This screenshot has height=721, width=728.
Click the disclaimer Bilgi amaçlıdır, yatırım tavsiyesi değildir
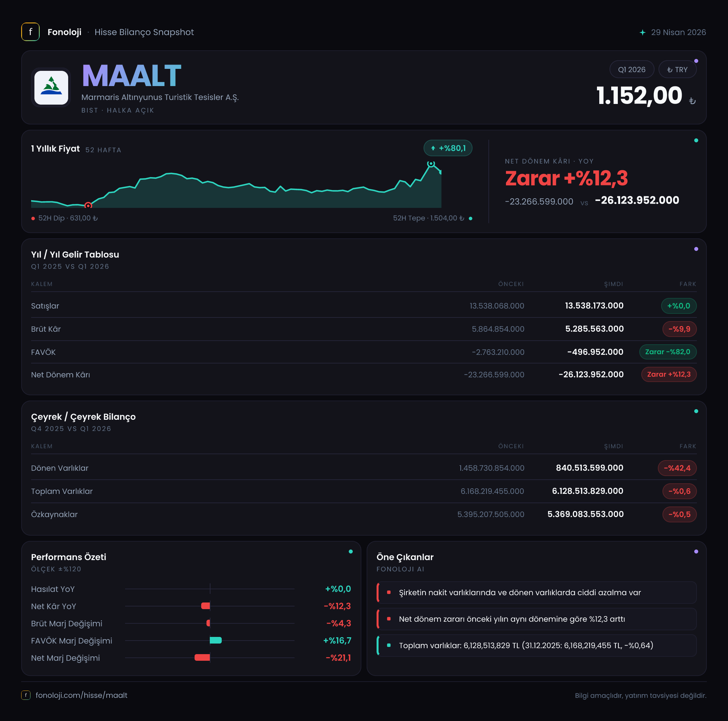641,696
